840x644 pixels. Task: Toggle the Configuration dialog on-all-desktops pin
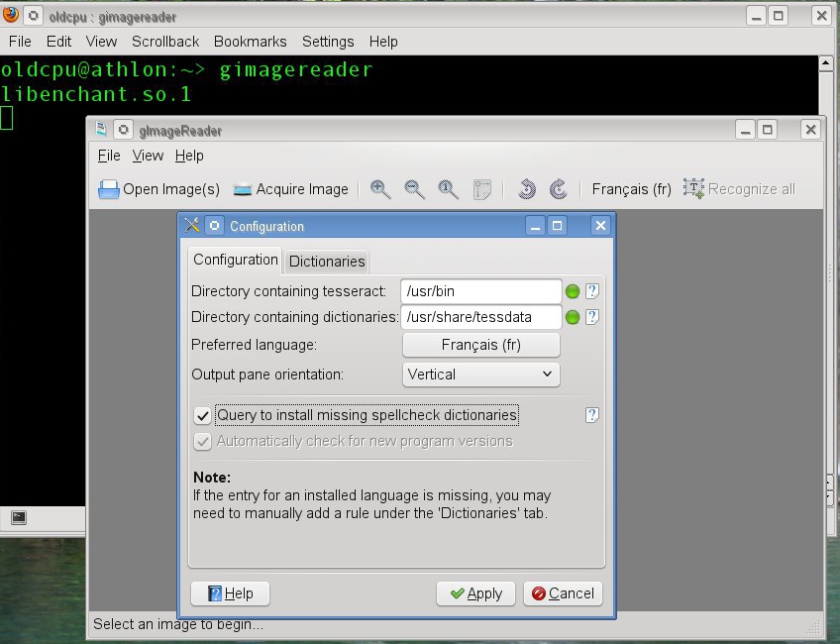[x=214, y=226]
